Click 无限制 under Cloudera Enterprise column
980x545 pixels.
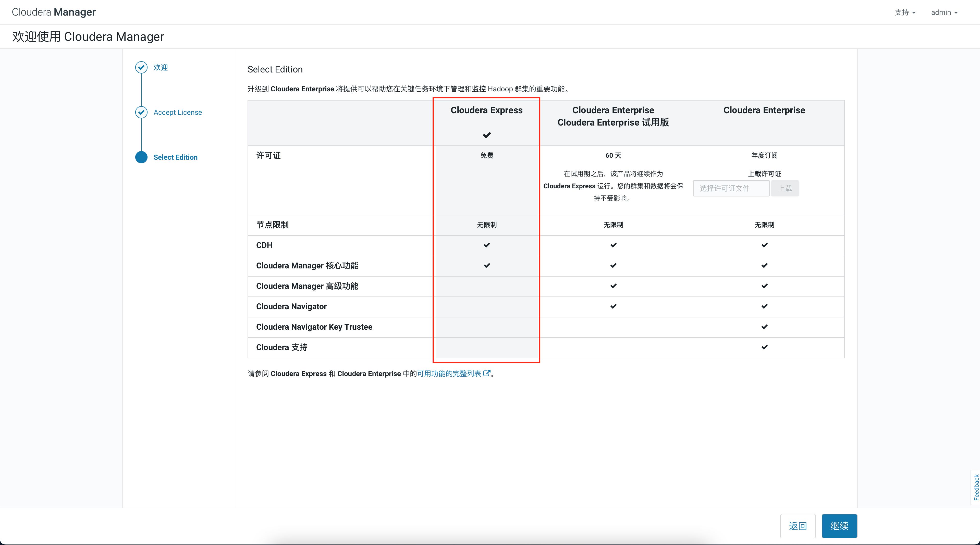pyautogui.click(x=764, y=225)
